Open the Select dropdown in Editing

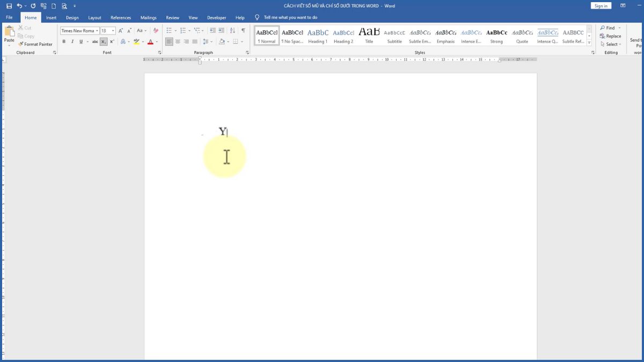click(611, 44)
